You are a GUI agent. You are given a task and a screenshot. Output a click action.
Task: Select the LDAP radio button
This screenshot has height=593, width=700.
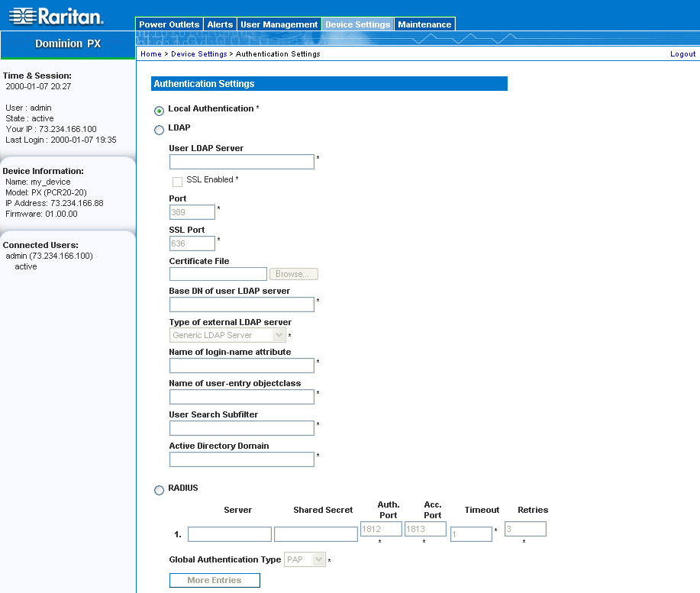(159, 130)
